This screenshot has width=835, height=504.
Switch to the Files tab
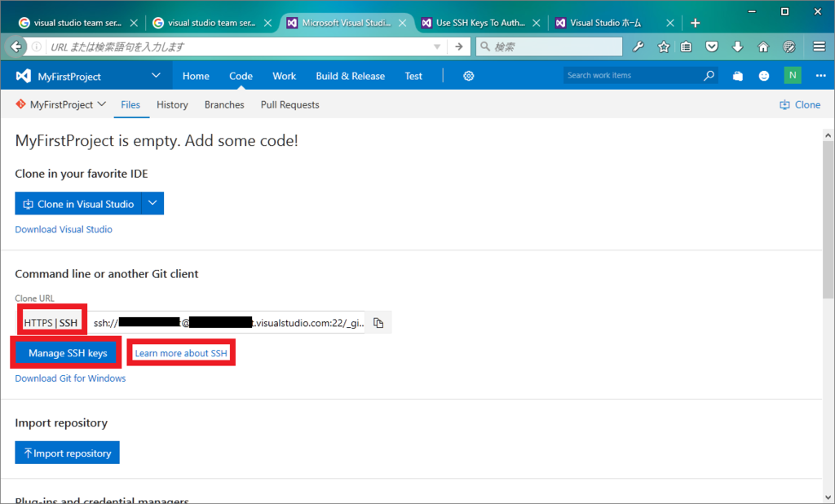tap(130, 105)
